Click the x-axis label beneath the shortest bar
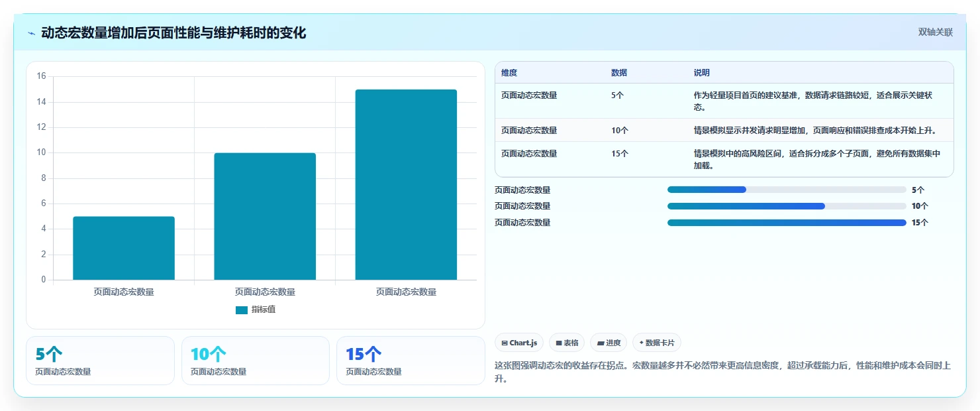 (x=124, y=292)
